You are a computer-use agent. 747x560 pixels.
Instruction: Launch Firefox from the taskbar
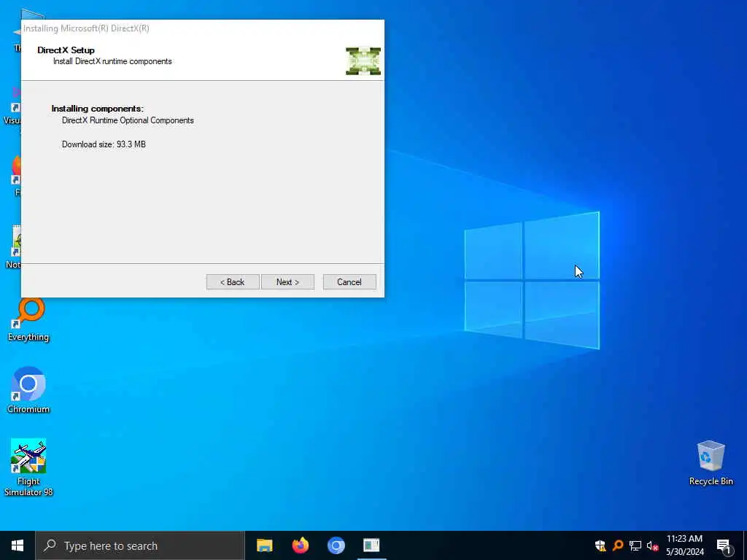pyautogui.click(x=300, y=545)
